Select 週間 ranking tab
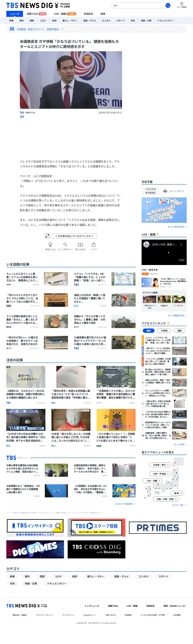The width and height of the screenshot is (193, 644). pos(179,331)
